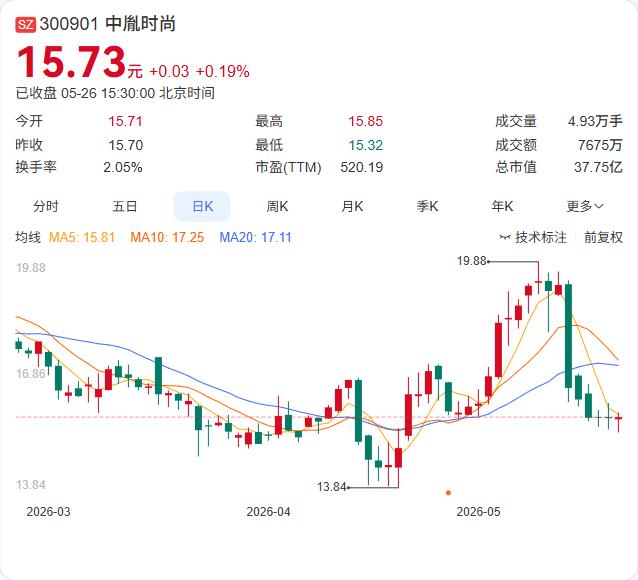This screenshot has width=638, height=580.
Task: Click the change amount +0.03
Action: [x=169, y=72]
